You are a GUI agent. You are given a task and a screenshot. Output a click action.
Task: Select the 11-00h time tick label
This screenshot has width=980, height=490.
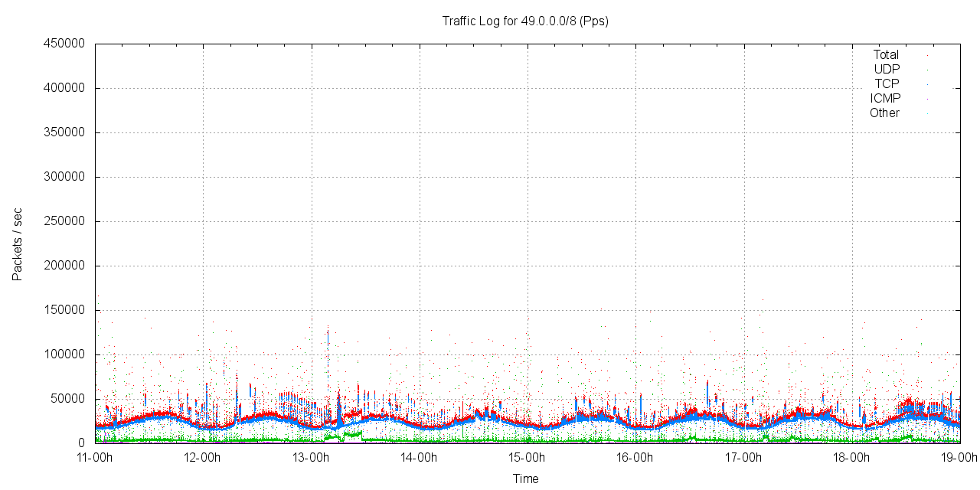pos(95,458)
